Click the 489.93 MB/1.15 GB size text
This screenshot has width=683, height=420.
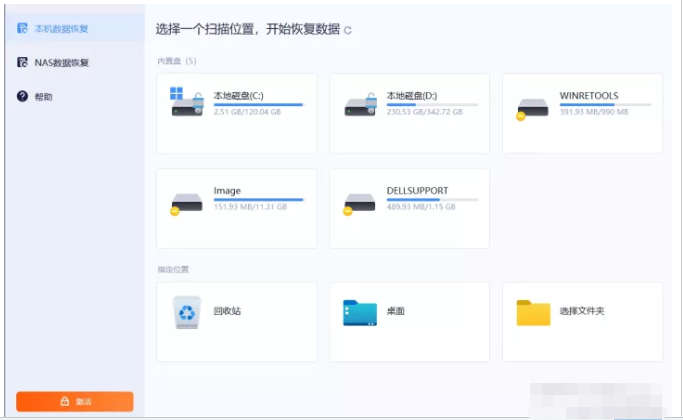click(421, 207)
